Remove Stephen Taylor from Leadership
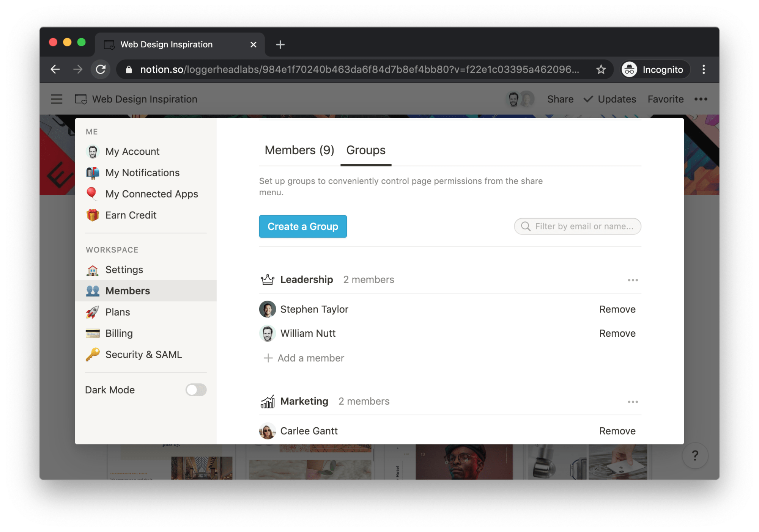 (x=617, y=309)
